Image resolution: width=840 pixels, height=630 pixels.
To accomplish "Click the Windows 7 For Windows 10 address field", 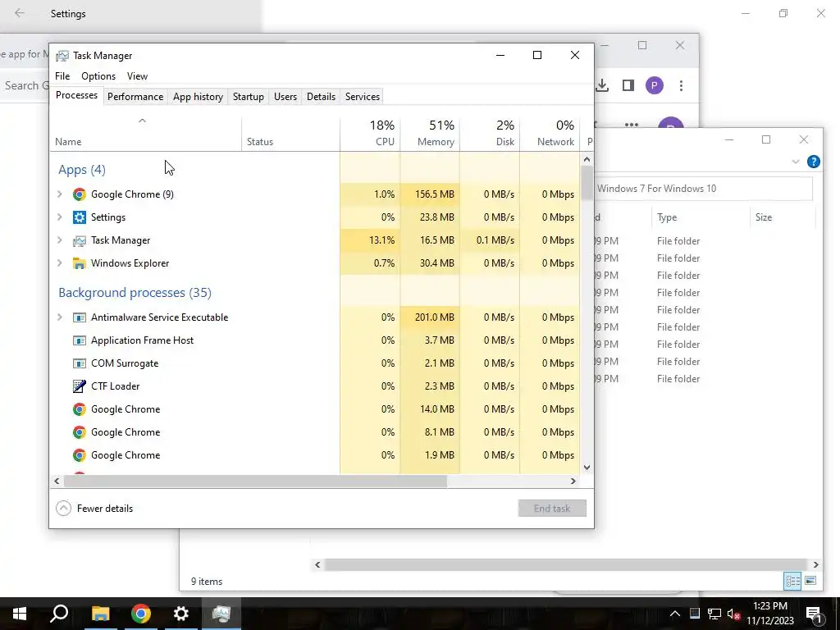I will (x=703, y=189).
